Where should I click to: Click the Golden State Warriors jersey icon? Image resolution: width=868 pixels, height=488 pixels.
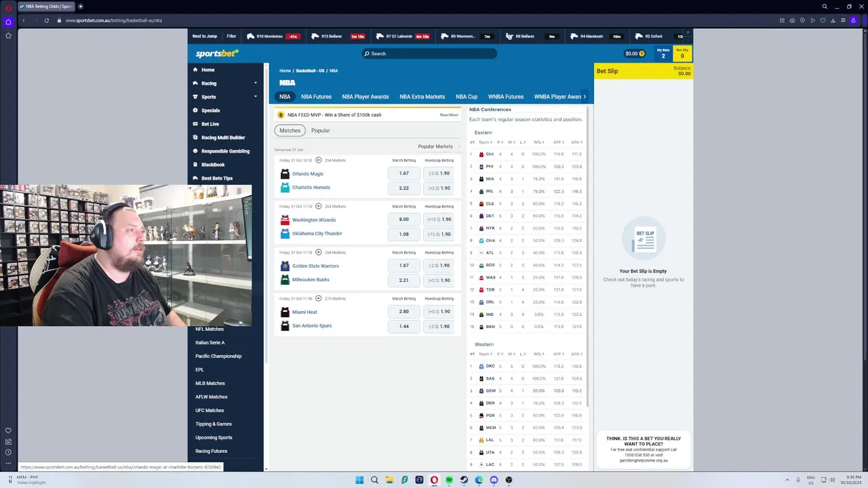pyautogui.click(x=285, y=266)
